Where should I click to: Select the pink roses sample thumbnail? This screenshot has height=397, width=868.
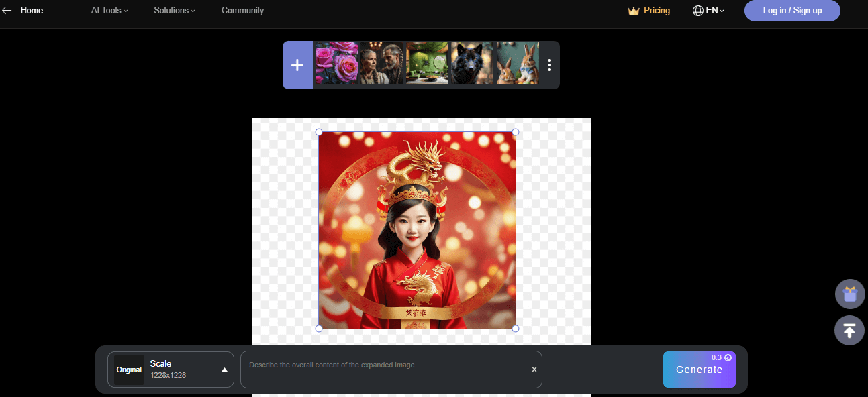[336, 64]
